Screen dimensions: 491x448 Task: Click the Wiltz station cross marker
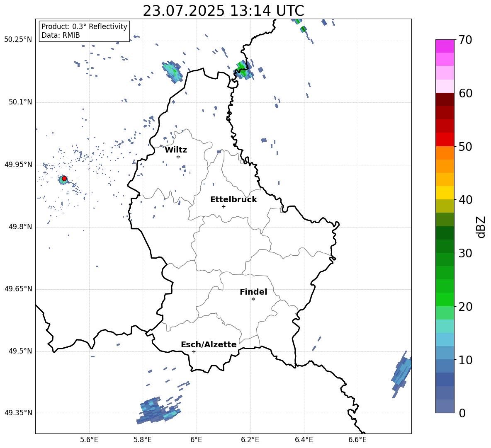click(178, 157)
